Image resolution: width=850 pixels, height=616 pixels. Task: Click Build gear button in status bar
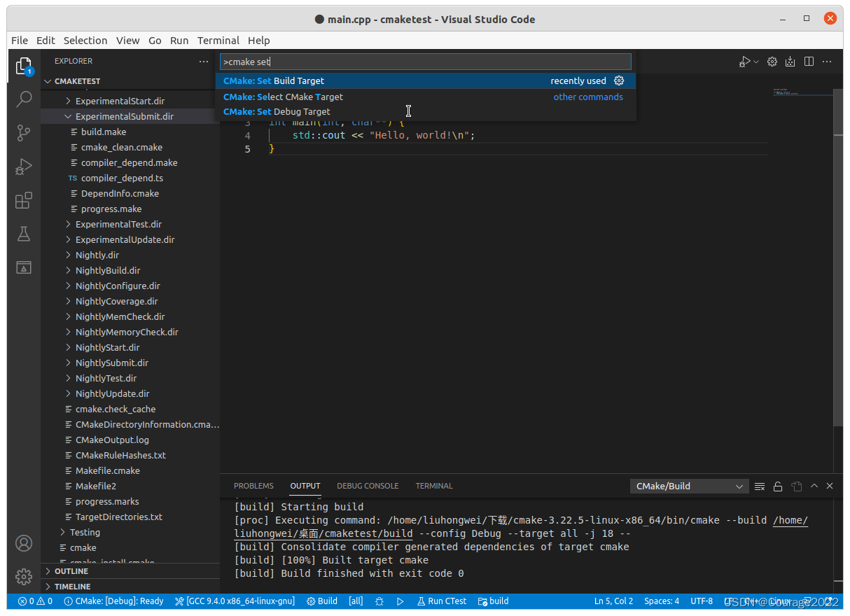322,601
